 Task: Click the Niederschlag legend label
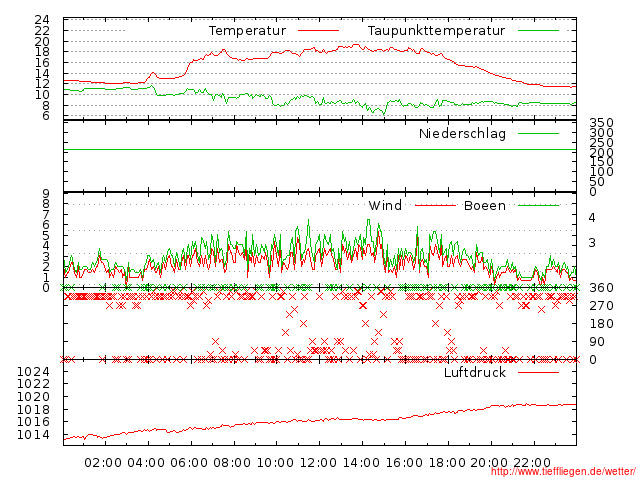[x=462, y=133]
